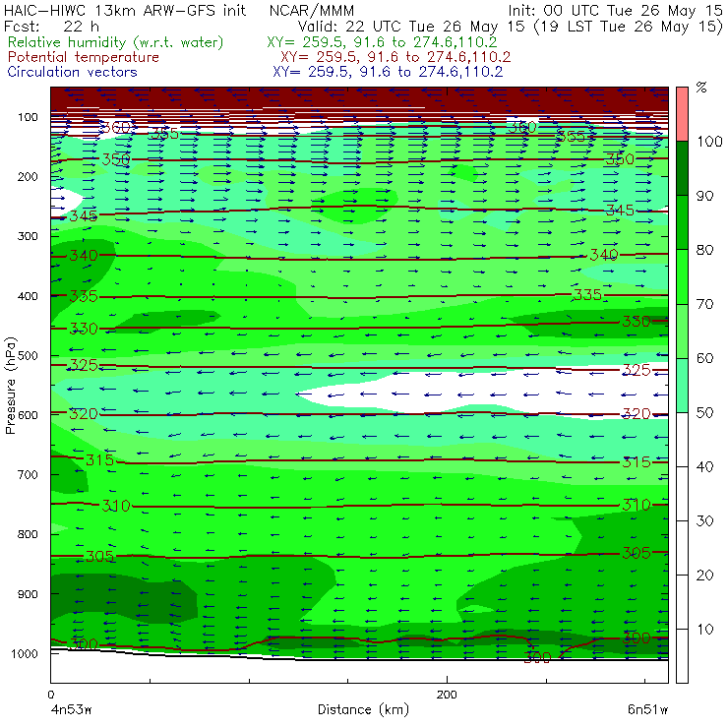This screenshot has width=728, height=728.
Task: Click the '1000' pressure axis tick label
Action: coord(25,653)
